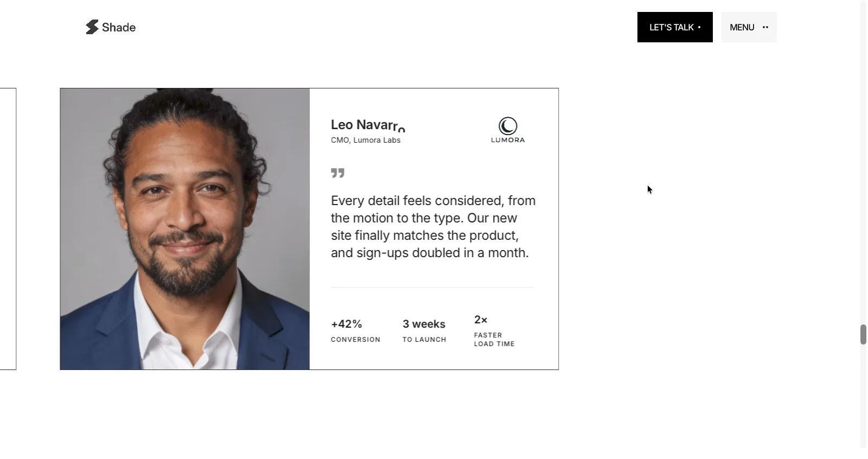
Task: Click the Lumora crescent moon logo
Action: tap(508, 126)
